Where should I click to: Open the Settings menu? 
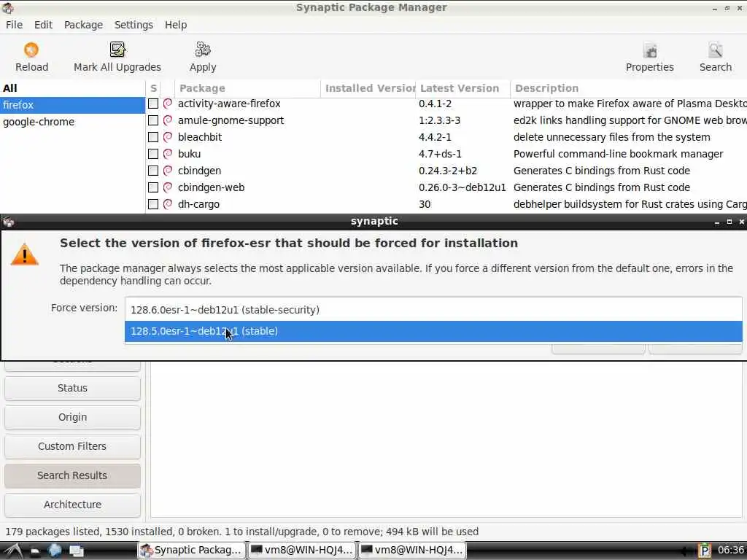133,25
